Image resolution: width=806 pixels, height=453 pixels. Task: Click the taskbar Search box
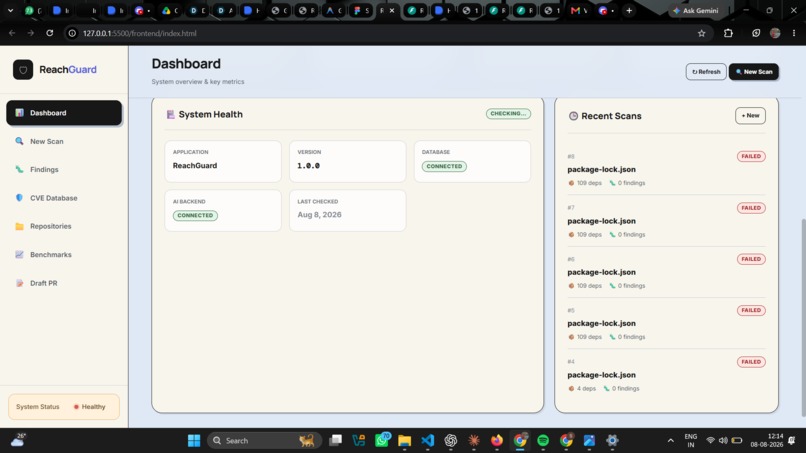click(x=264, y=441)
